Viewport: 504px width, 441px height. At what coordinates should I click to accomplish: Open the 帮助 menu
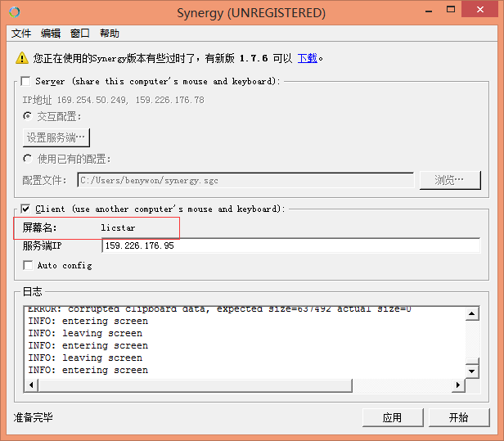coord(110,33)
